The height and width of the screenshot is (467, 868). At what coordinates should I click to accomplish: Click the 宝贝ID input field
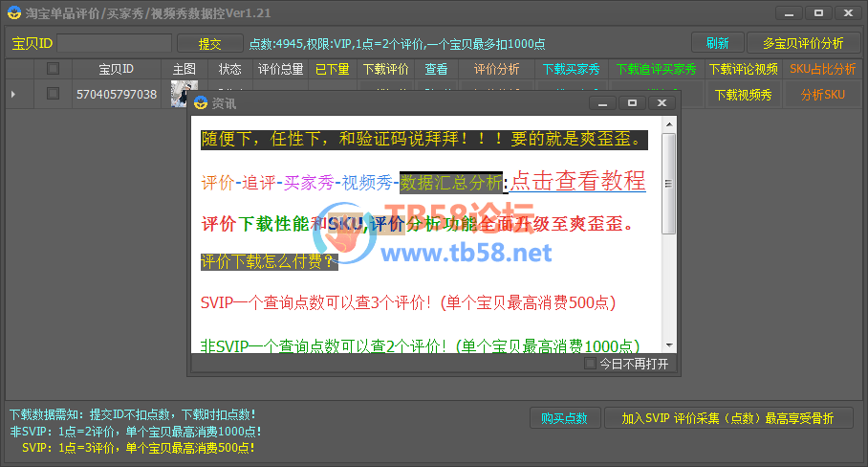(114, 43)
